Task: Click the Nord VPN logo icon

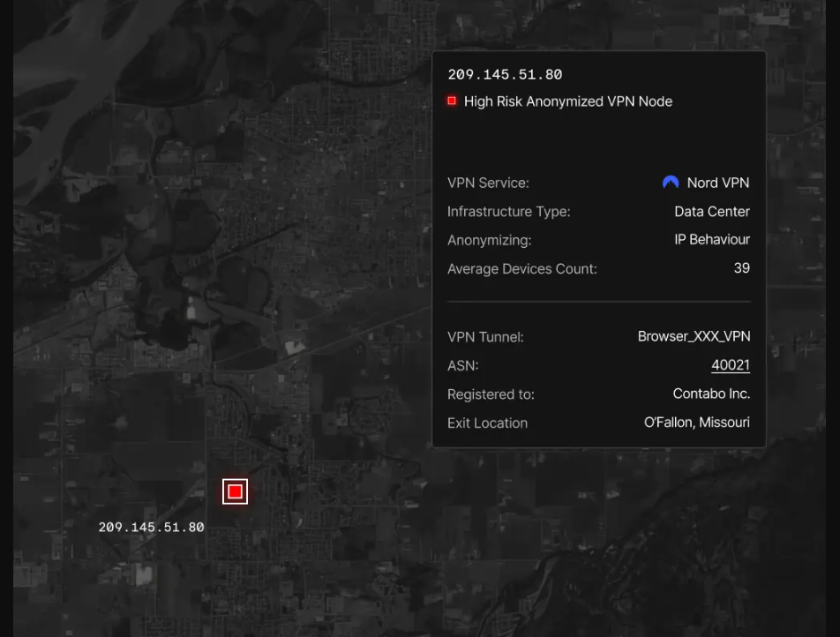Action: [671, 182]
